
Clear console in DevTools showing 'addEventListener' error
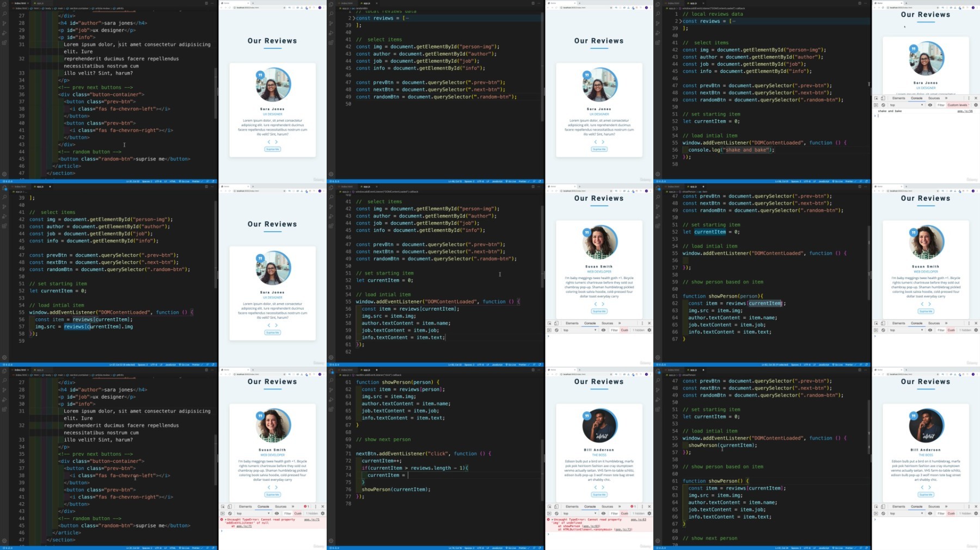click(230, 514)
